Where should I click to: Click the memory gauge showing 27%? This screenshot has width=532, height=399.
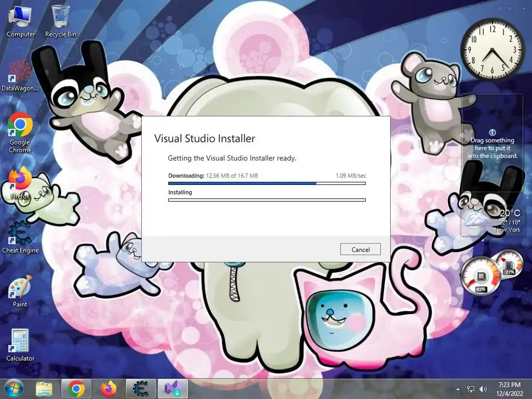coord(510,263)
